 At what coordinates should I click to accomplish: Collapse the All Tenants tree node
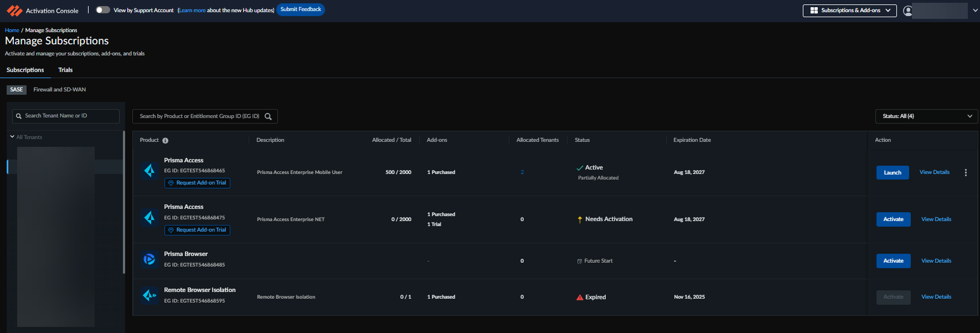tap(12, 137)
